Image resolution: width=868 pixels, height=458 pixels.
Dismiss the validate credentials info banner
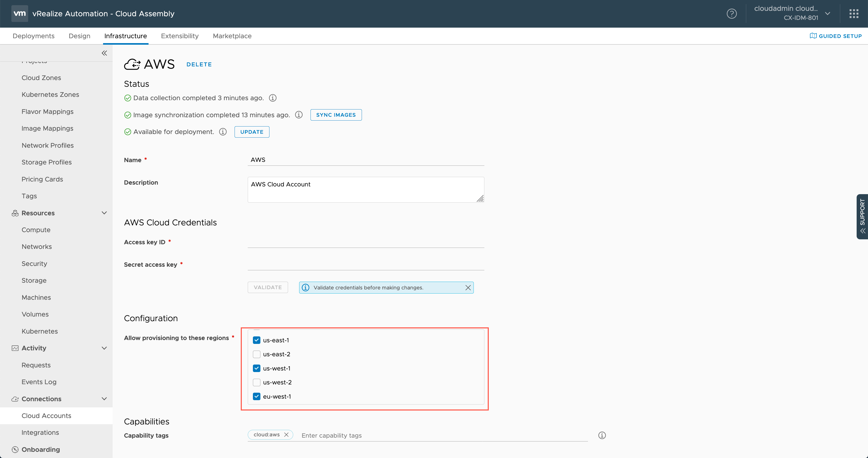pos(468,288)
